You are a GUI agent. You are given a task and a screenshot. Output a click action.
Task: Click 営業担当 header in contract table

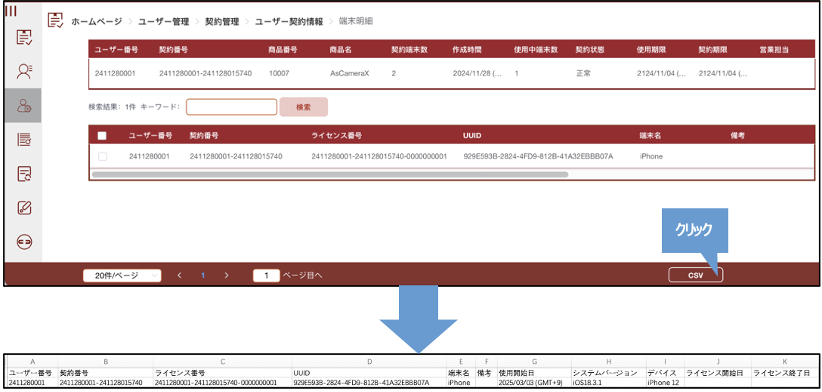pyautogui.click(x=774, y=50)
